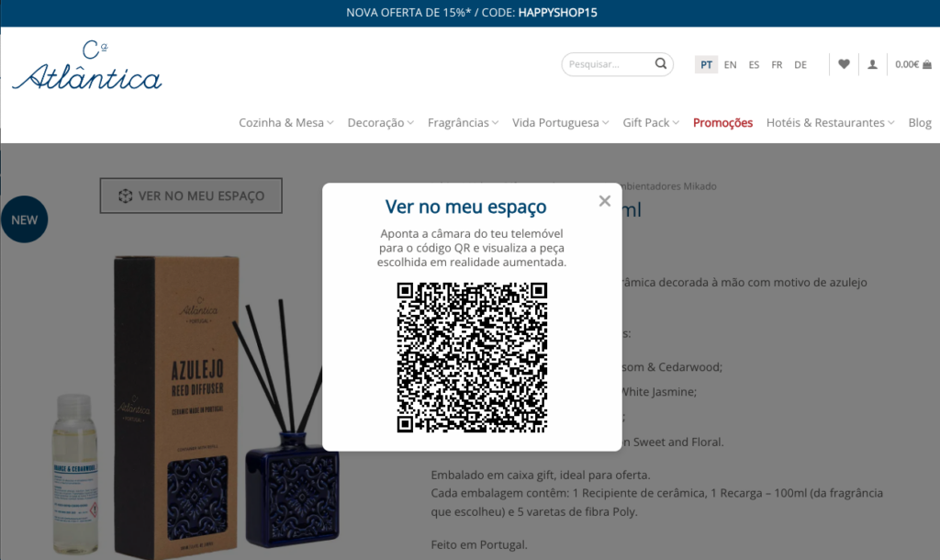This screenshot has height=560, width=940.
Task: Click the 'Ver no meu espaço' button
Action: (191, 196)
